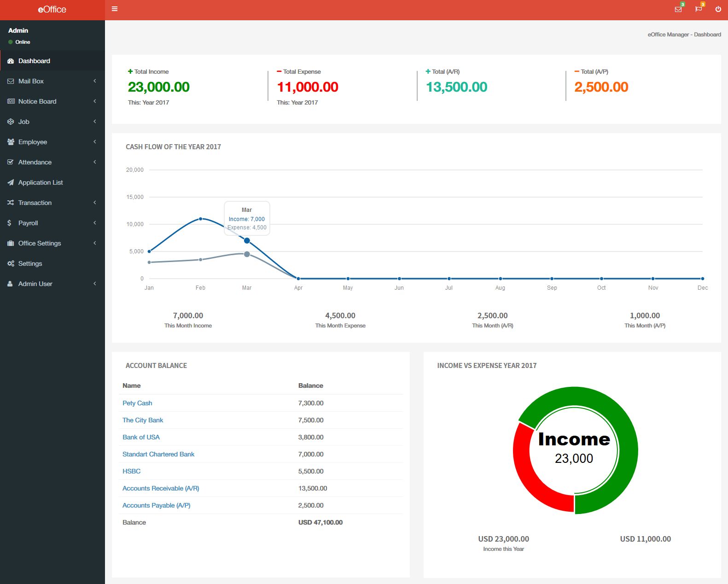Click the Feb income data point on chart
The image size is (728, 584).
click(200, 219)
